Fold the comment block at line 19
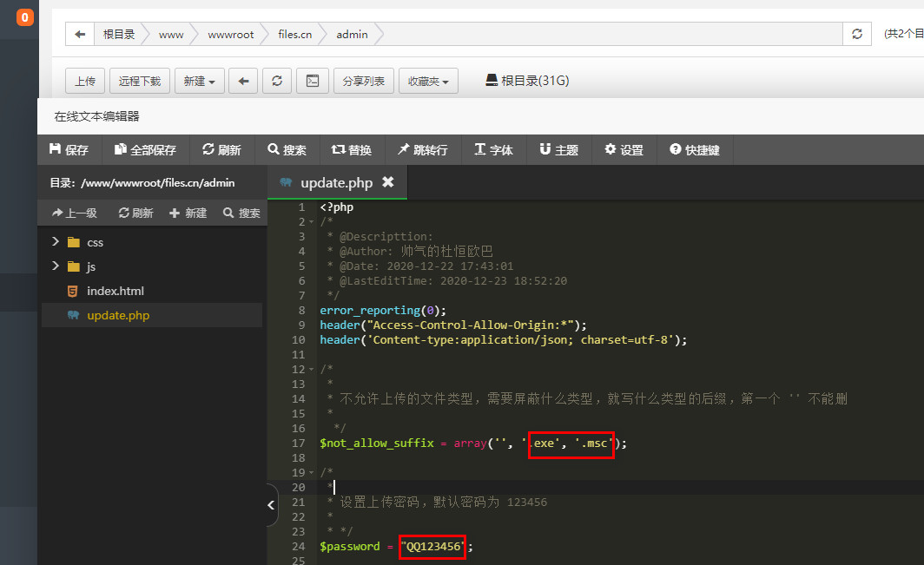 coord(311,472)
